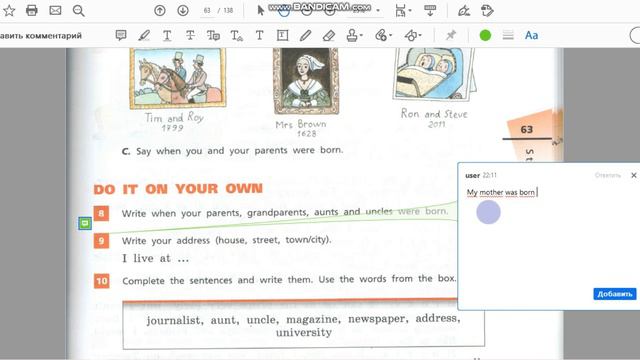Click the text 'I live at ...'
Viewport: 640px width, 360px height.
coord(156,258)
